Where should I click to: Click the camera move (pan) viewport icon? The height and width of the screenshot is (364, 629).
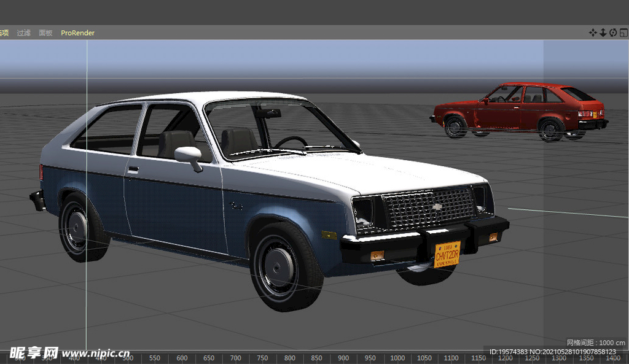(593, 33)
